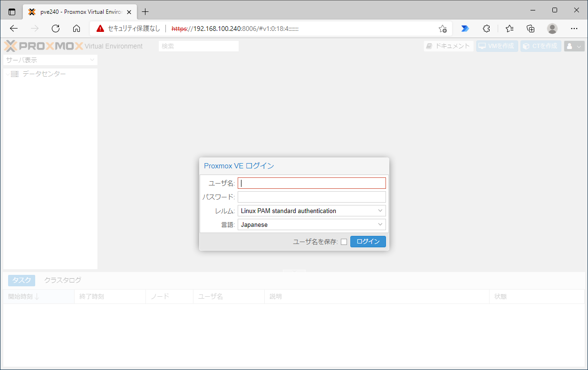Viewport: 588px width, 370px height.
Task: Click the monitor icon on VMを作成
Action: click(x=482, y=46)
